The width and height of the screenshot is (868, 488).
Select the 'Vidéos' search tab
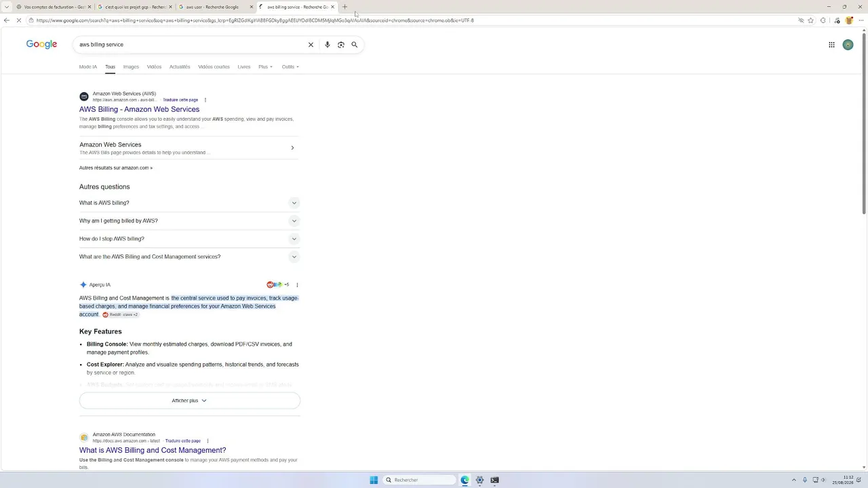155,67
